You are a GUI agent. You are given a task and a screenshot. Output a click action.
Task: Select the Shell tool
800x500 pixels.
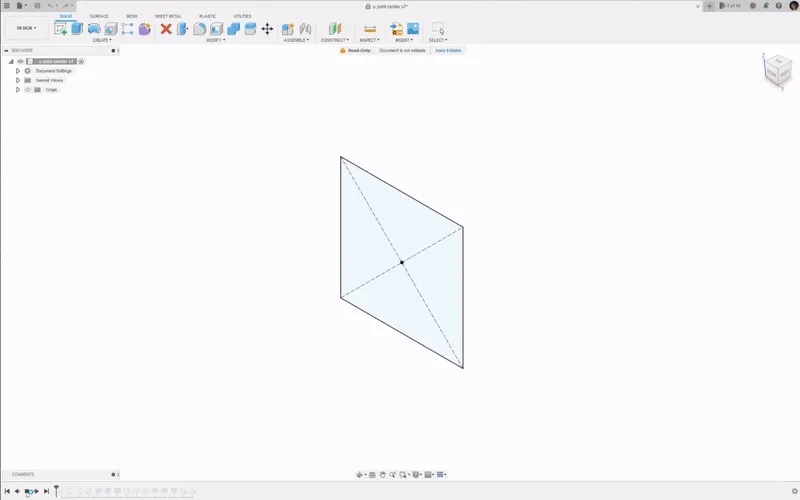(x=216, y=29)
